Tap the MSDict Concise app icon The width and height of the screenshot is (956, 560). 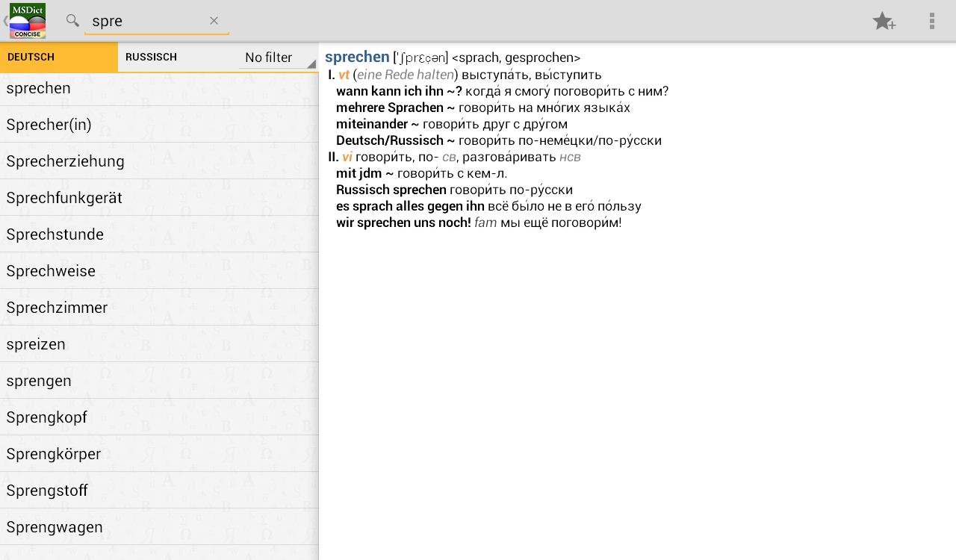(28, 21)
